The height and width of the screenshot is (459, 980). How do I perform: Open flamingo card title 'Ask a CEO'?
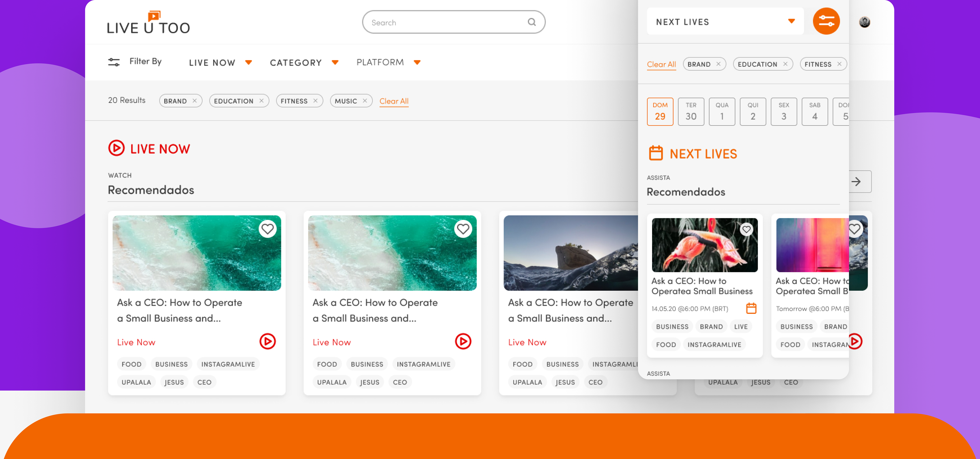click(702, 286)
